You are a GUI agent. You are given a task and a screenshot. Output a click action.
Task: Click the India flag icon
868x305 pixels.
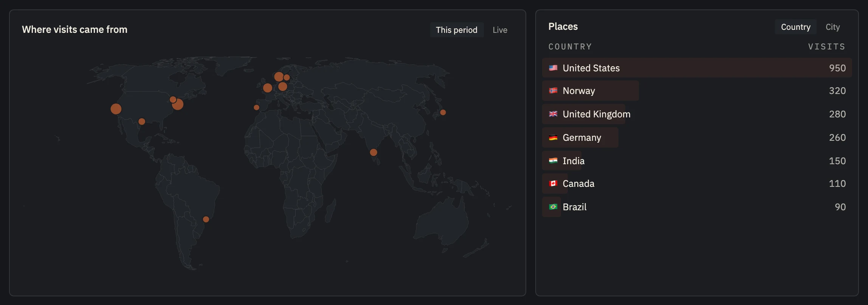(x=553, y=161)
